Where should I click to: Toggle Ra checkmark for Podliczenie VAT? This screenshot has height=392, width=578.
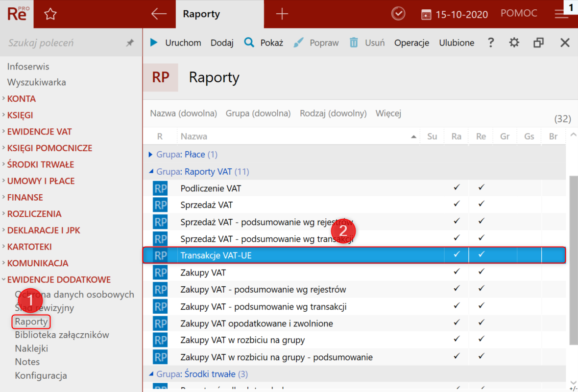coord(457,188)
